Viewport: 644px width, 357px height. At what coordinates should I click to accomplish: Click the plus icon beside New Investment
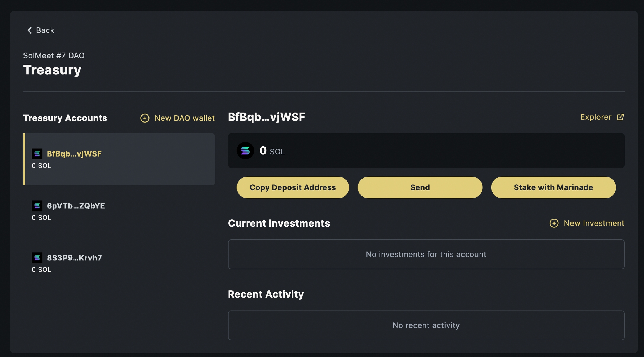[x=554, y=223]
